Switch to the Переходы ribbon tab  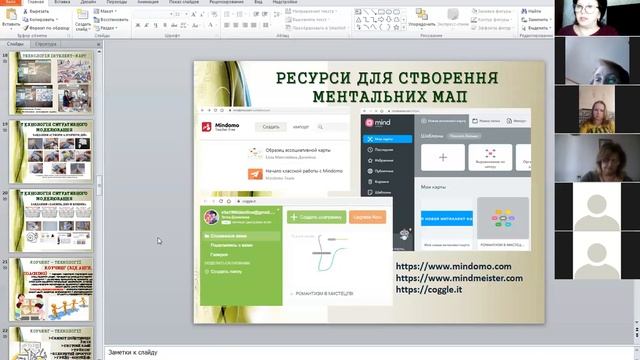pyautogui.click(x=117, y=2)
